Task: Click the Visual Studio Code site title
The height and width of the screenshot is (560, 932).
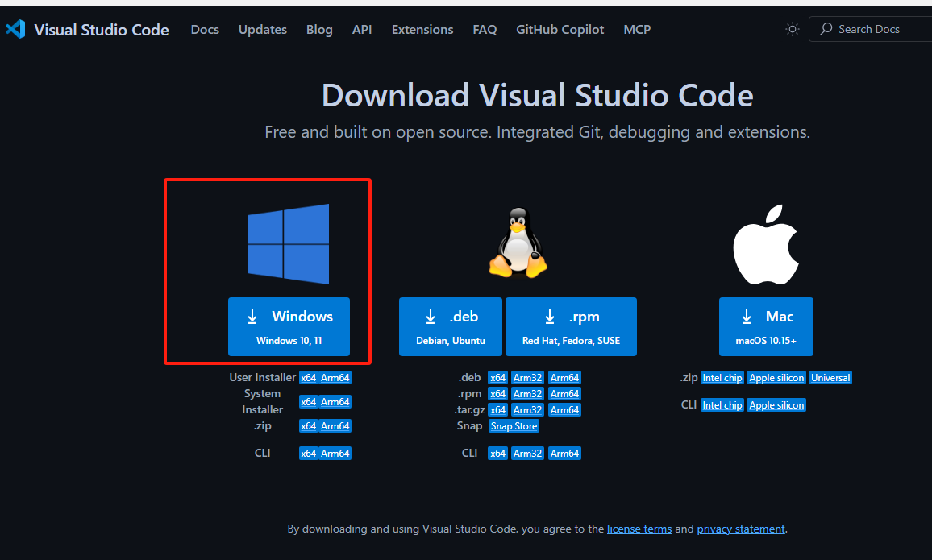Action: coord(102,30)
